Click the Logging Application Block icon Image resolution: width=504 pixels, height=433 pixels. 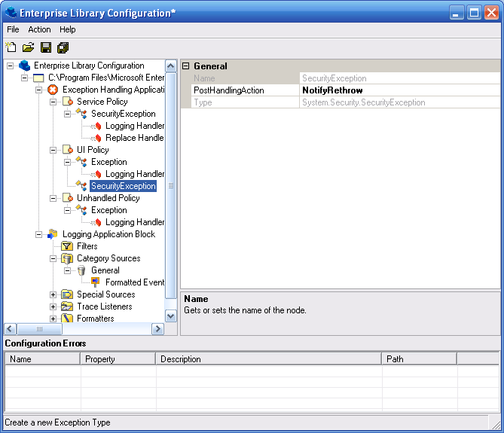pyautogui.click(x=53, y=234)
